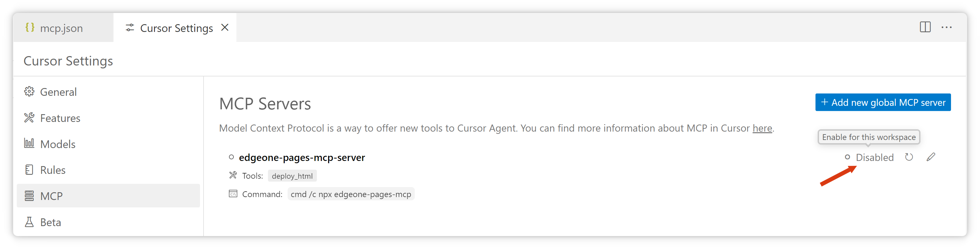Click Add new global MCP server
This screenshot has width=980, height=249.
(x=883, y=103)
